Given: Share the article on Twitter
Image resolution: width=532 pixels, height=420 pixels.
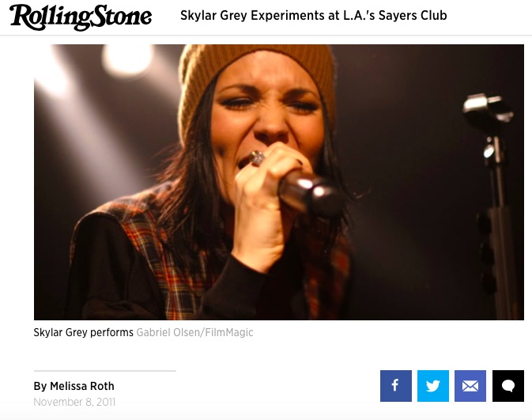Looking at the screenshot, I should point(433,386).
